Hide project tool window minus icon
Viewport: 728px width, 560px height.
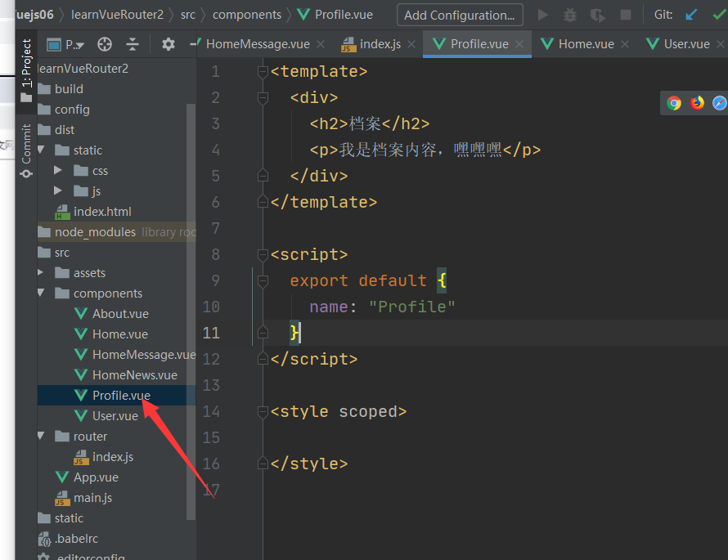193,44
